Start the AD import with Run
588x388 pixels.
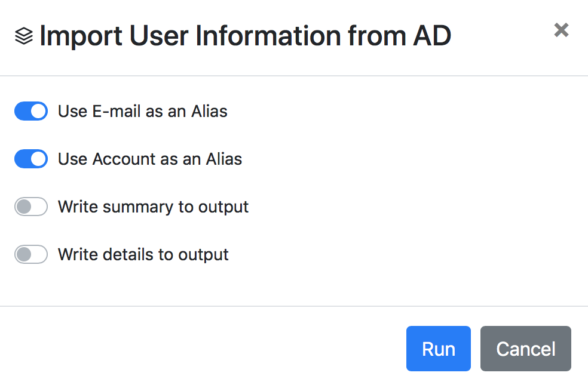pyautogui.click(x=438, y=349)
